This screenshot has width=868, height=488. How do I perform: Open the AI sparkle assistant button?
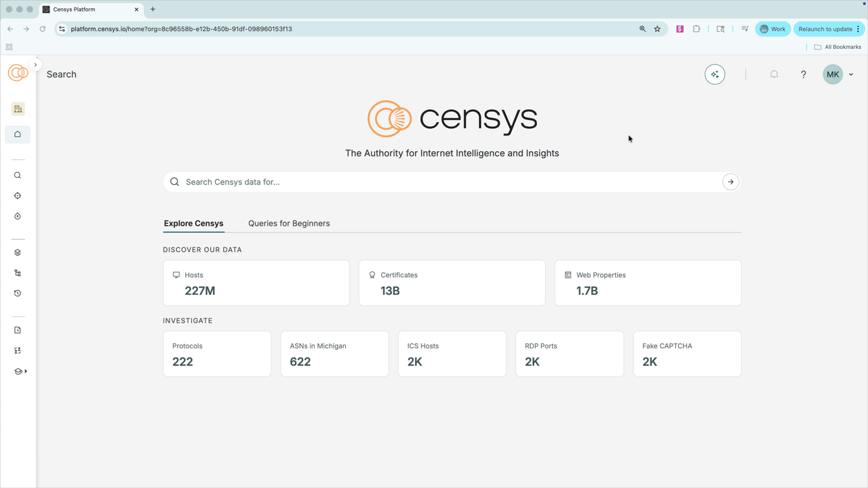click(x=715, y=75)
